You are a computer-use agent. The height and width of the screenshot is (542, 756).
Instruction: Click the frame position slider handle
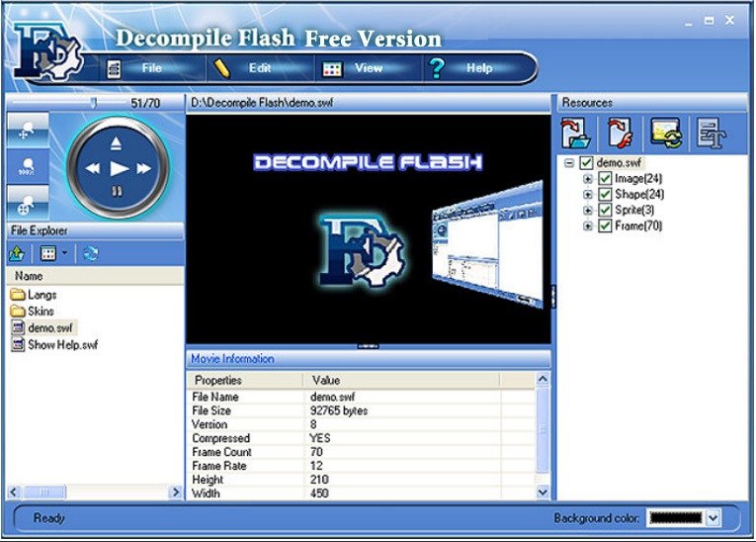(93, 102)
